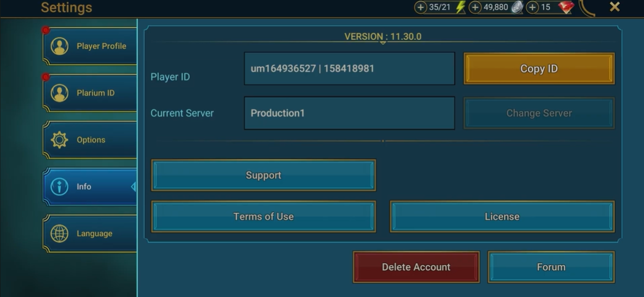This screenshot has height=297, width=644.
Task: Click the Player Profile avatar icon
Action: pyautogui.click(x=60, y=46)
